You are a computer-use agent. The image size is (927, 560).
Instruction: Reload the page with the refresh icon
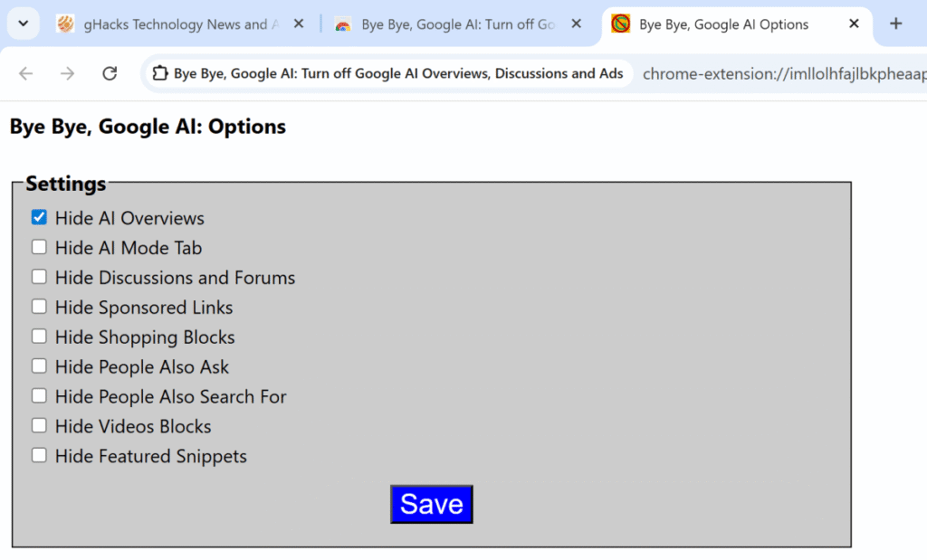coord(110,73)
